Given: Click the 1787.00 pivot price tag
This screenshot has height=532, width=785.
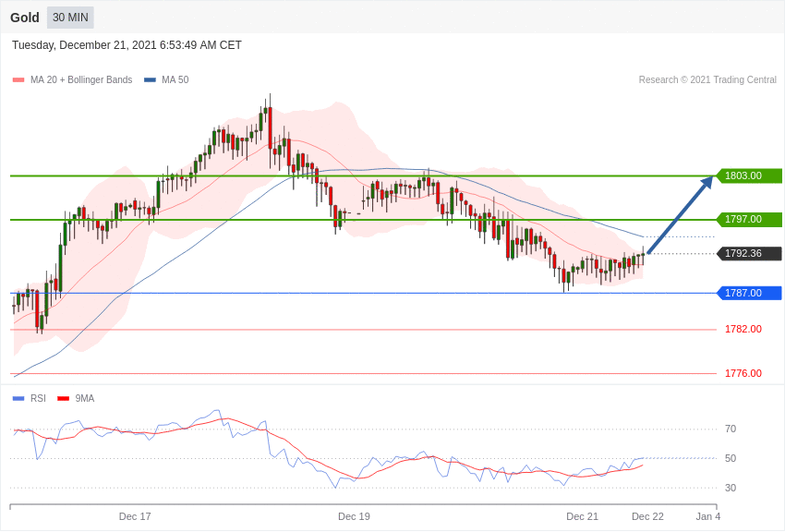Looking at the screenshot, I should tap(750, 293).
